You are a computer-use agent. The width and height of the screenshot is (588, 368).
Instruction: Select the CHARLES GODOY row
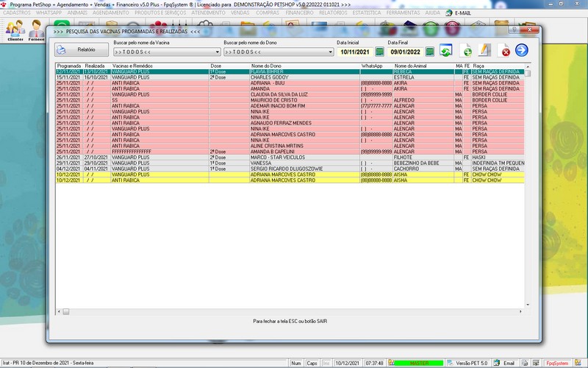[290, 77]
